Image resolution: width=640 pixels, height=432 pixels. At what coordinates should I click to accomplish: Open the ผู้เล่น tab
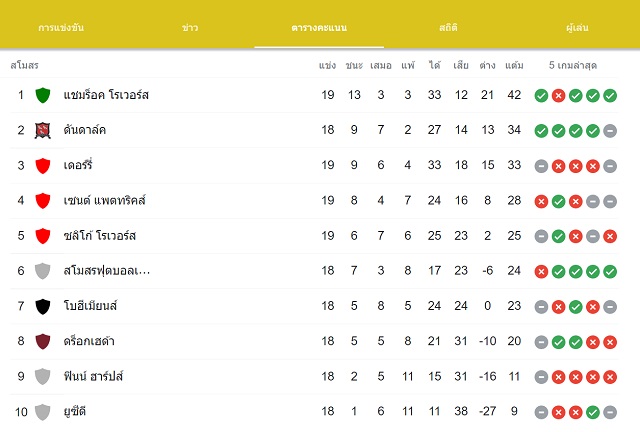coord(577,27)
